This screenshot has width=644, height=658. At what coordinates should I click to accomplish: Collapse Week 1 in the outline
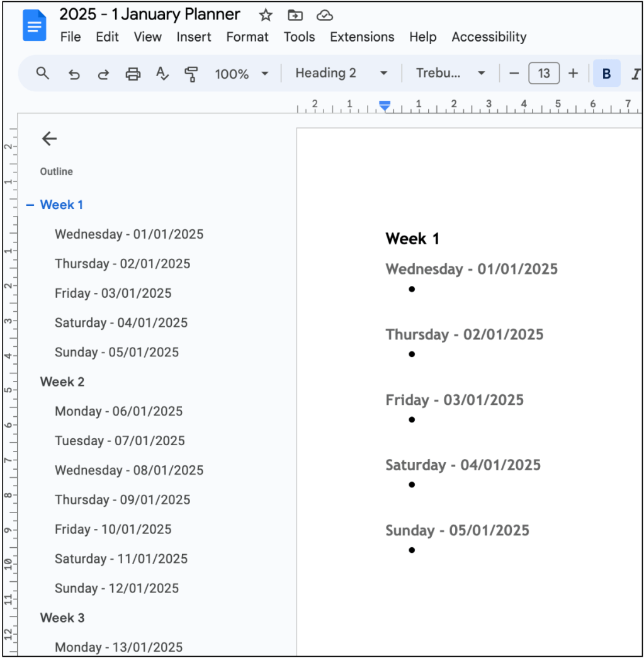(x=30, y=205)
